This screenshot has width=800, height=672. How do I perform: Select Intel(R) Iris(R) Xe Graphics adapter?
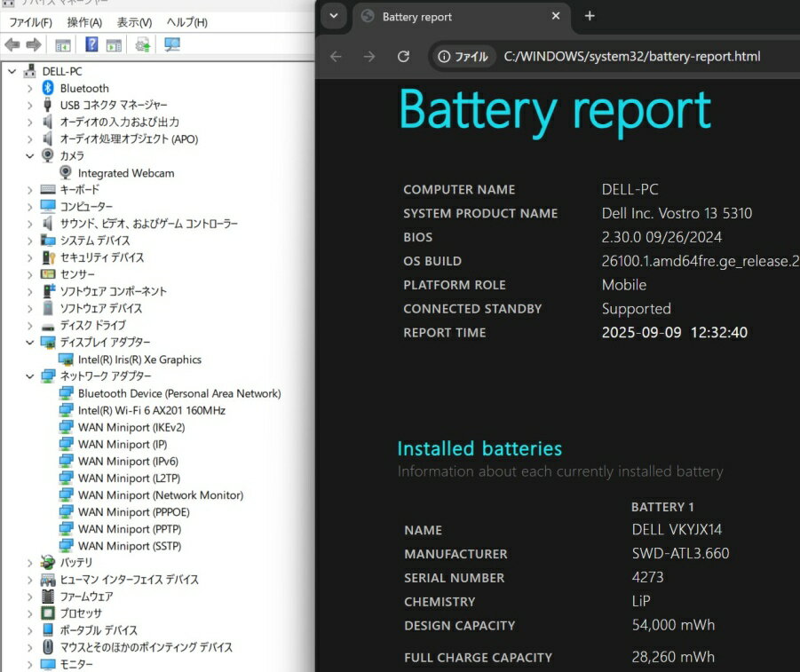139,360
